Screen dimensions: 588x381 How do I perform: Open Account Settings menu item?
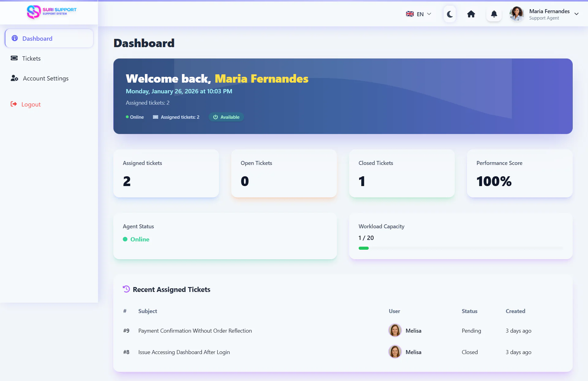(46, 78)
